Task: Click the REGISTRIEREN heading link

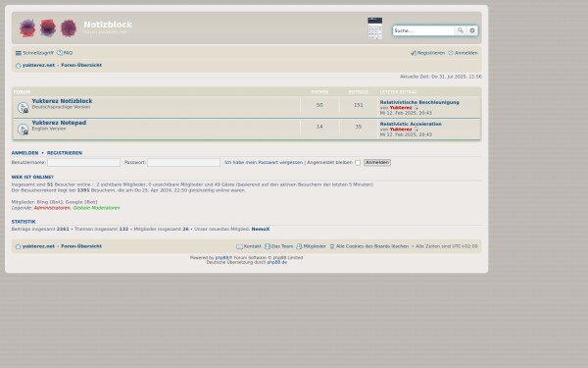Action: [x=65, y=153]
